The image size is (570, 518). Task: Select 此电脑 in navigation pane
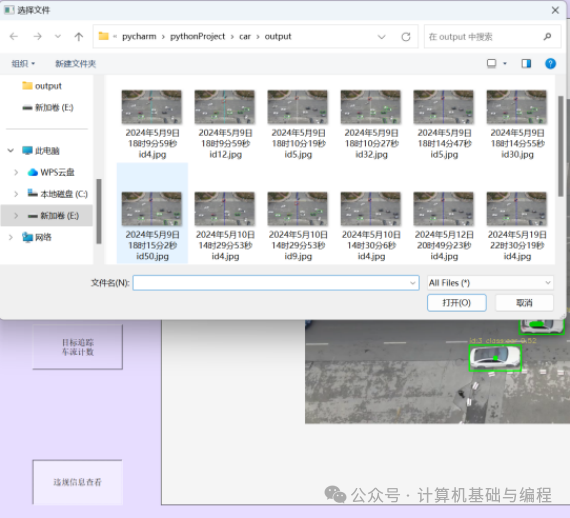coord(41,150)
